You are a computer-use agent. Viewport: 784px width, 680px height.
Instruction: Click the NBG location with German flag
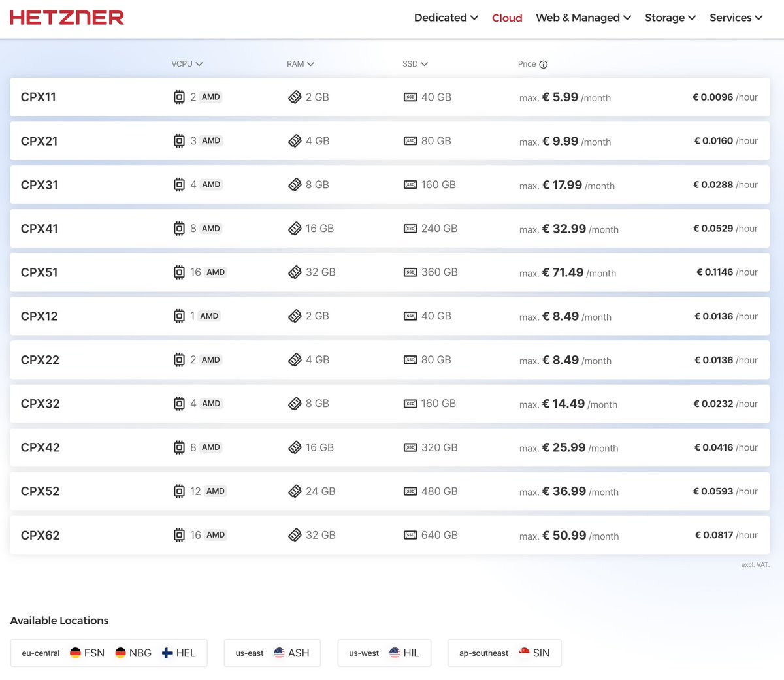(133, 653)
